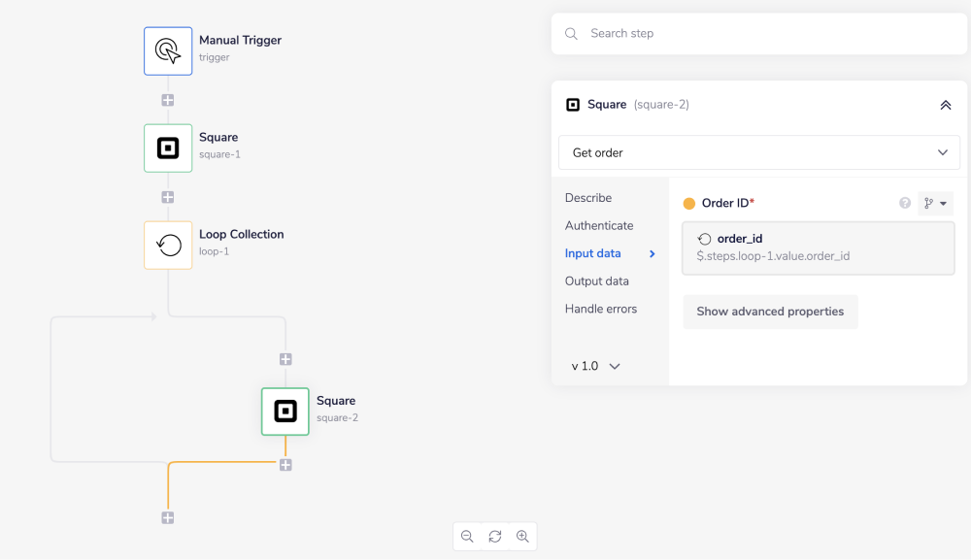Click the Manual Trigger node icon
The height and width of the screenshot is (560, 971).
[x=168, y=50]
